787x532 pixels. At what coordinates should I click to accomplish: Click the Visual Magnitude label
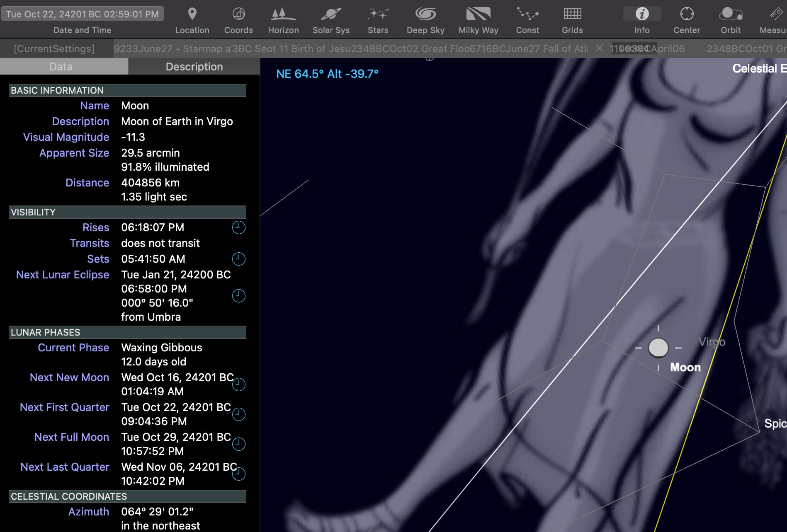click(x=66, y=137)
